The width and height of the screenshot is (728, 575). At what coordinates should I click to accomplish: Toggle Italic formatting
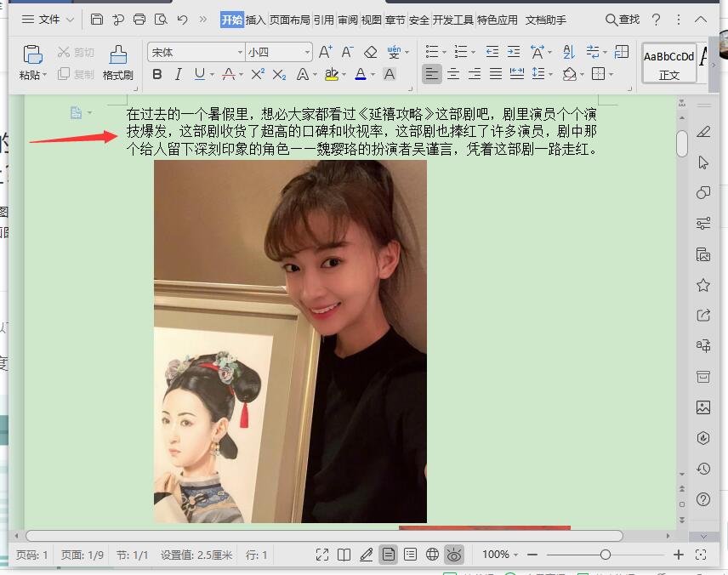179,74
